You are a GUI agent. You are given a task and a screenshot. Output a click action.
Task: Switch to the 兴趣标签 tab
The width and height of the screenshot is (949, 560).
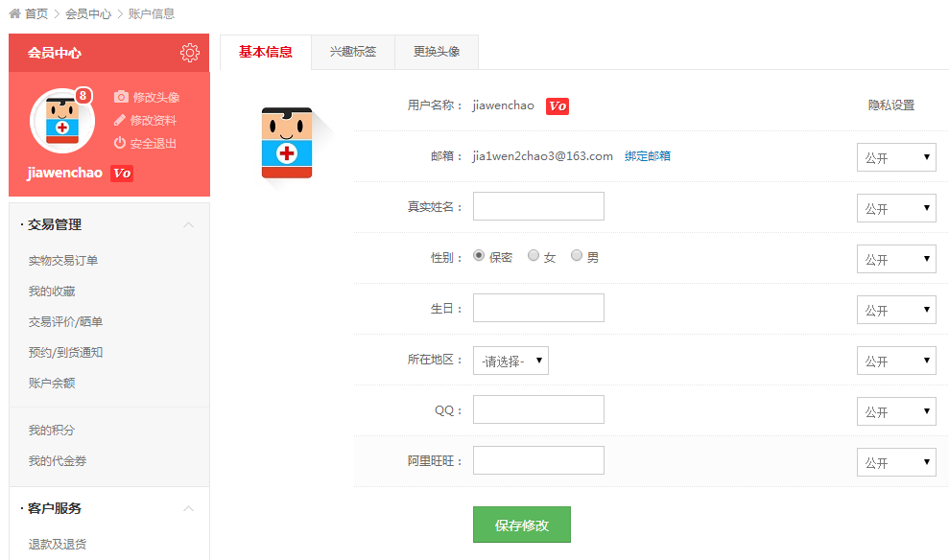[x=353, y=52]
